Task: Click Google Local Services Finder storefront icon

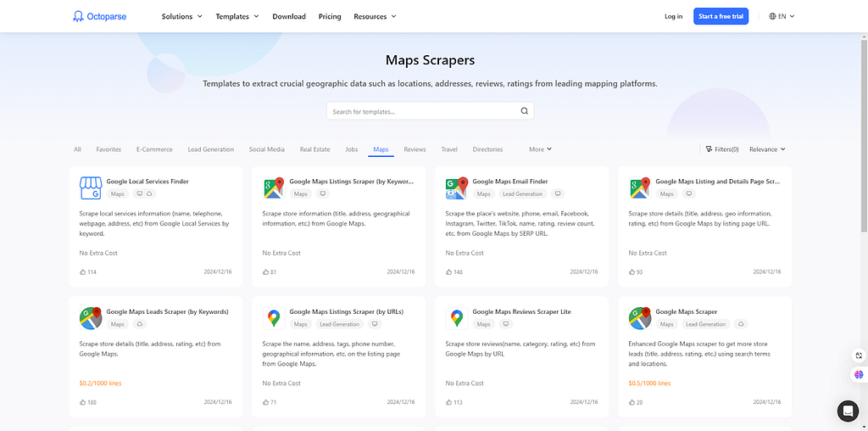Action: click(90, 188)
